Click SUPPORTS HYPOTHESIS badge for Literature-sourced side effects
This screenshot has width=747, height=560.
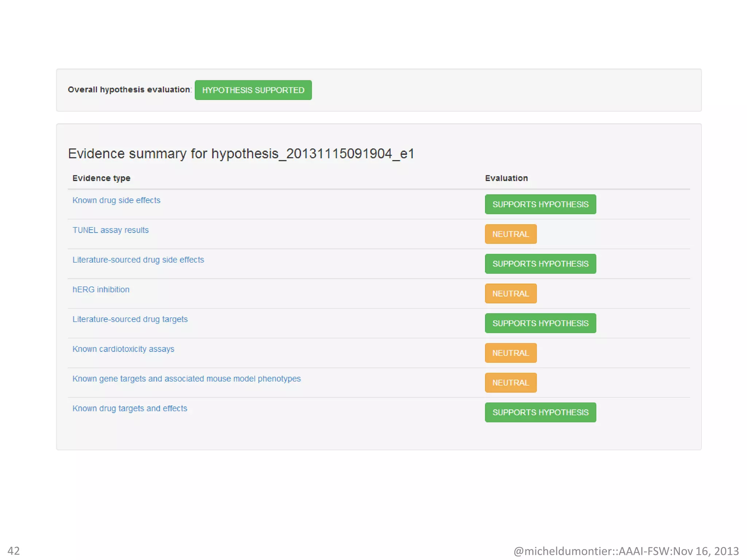(540, 264)
